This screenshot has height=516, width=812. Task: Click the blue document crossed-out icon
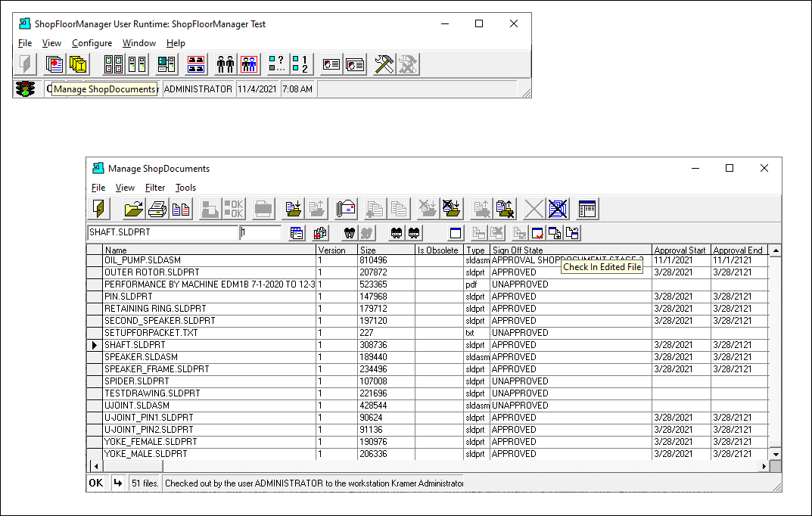point(558,209)
